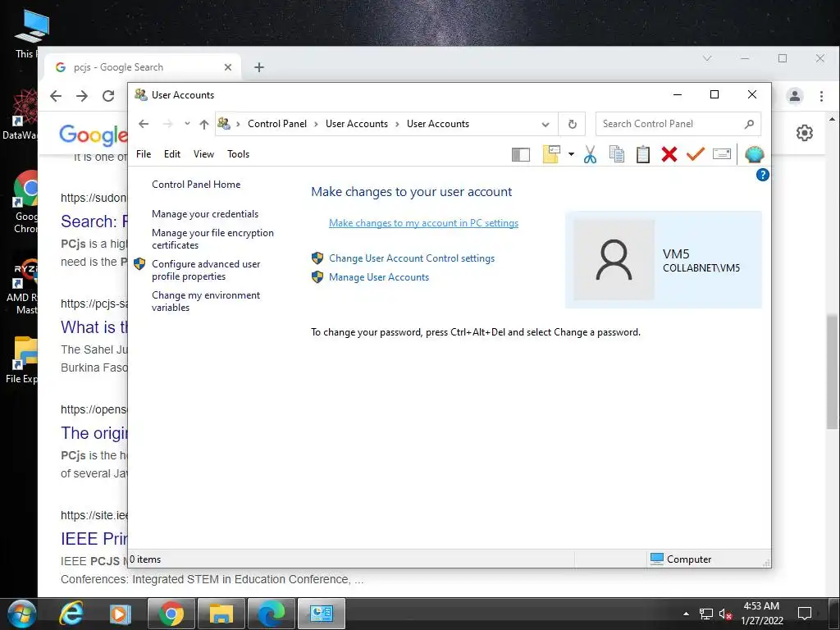Click the VM5 user avatar picture
Screen dimensions: 840x630
(614, 259)
